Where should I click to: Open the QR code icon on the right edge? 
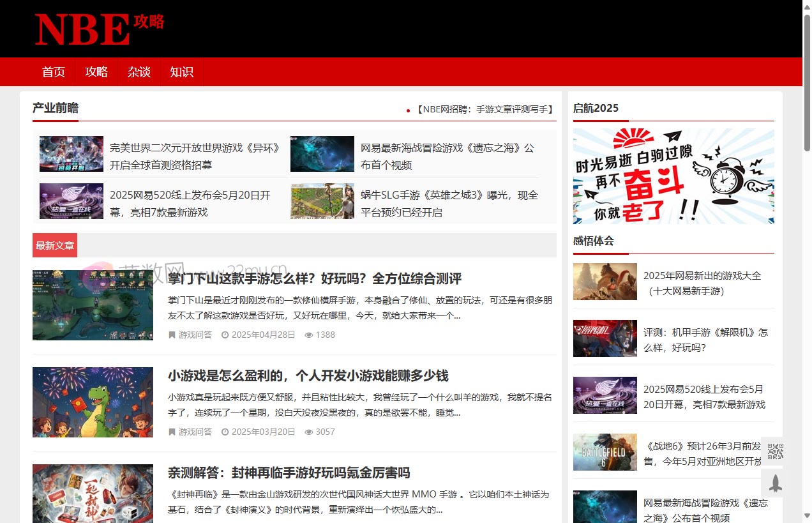[773, 451]
